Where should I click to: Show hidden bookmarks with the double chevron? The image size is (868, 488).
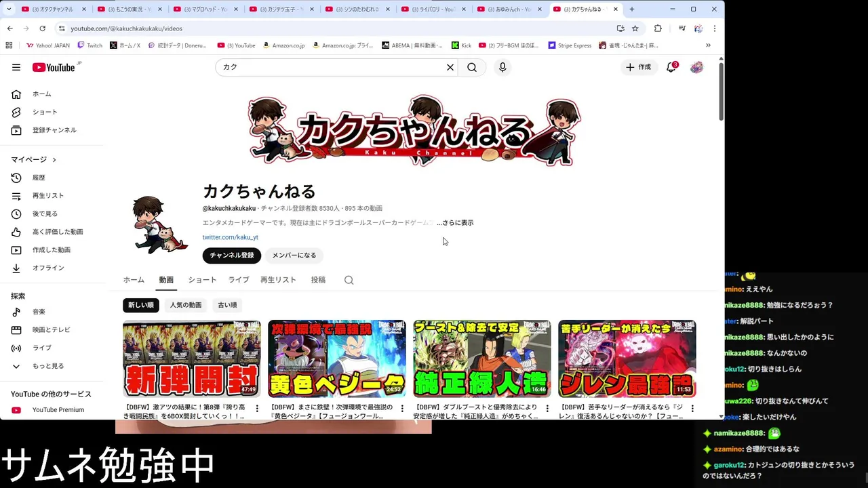pos(709,45)
